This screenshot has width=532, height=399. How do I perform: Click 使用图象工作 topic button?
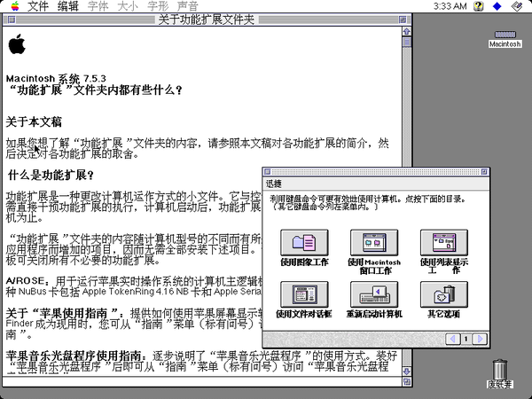point(304,243)
